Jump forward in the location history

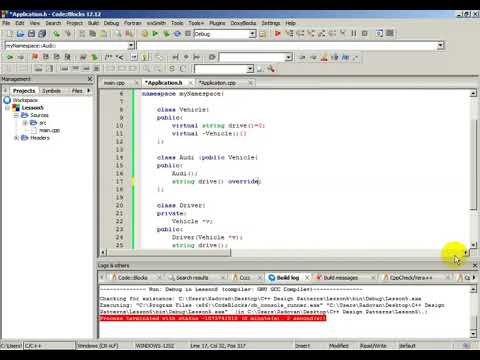[21, 57]
